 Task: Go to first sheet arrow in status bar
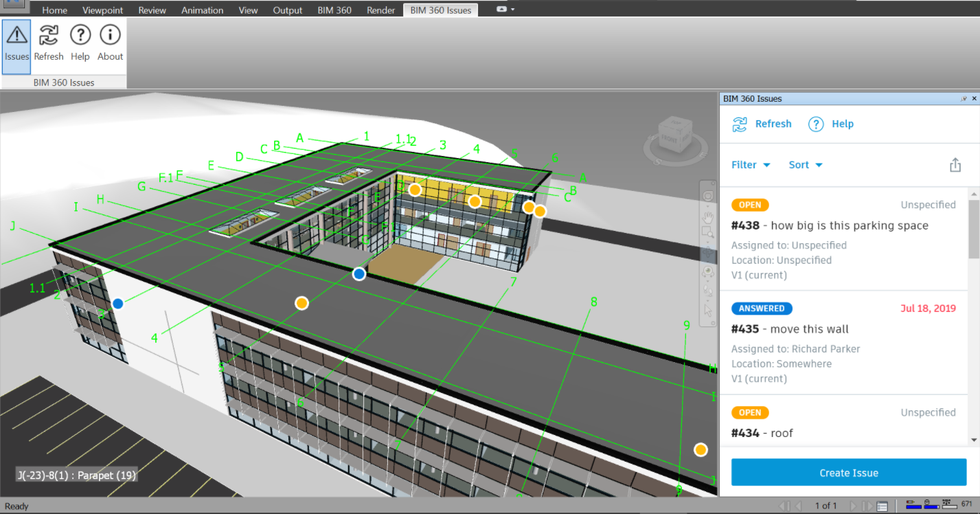tap(783, 506)
